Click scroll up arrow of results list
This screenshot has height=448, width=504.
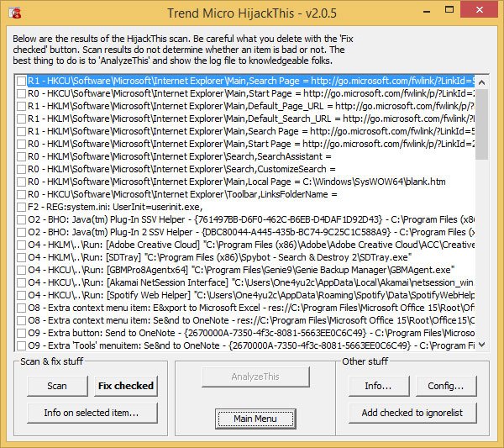coord(481,82)
